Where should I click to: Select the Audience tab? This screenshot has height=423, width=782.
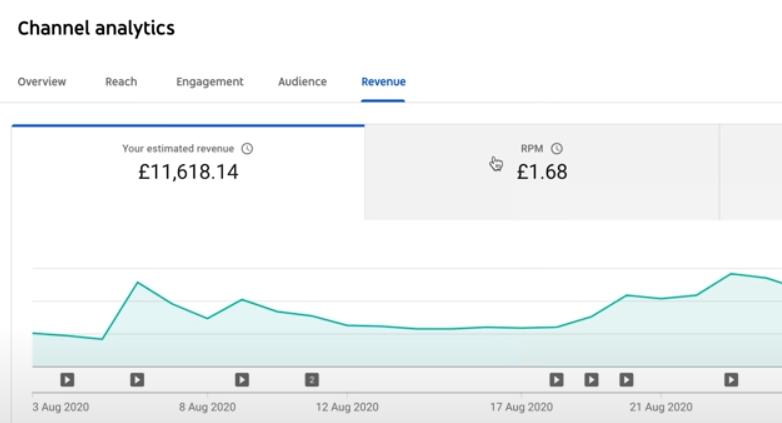[x=303, y=82]
